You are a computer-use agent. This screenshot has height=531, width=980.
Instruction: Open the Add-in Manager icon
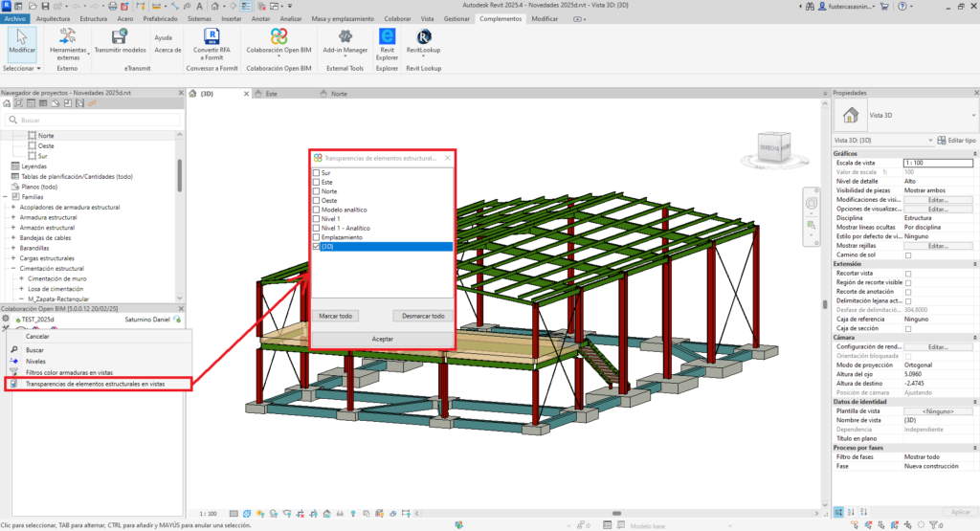(345, 36)
